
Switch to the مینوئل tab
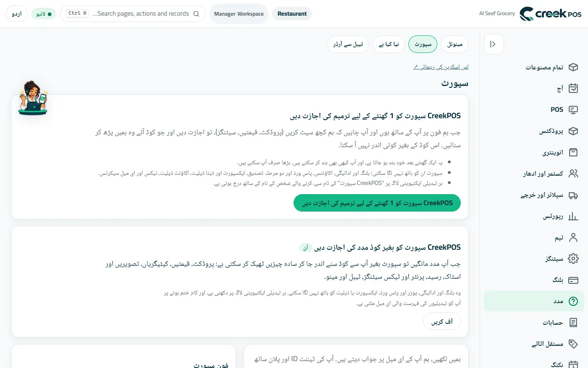(455, 44)
